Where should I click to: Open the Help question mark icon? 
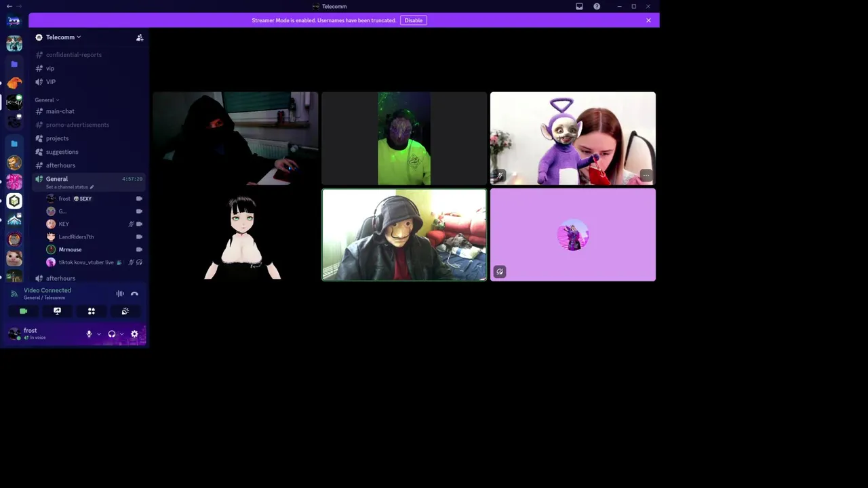coord(597,6)
